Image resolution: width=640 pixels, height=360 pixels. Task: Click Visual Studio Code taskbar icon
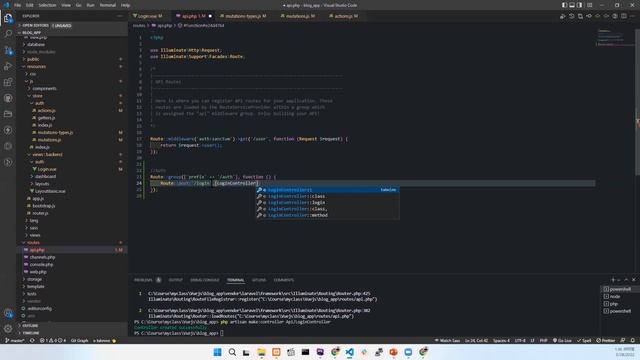coord(350,352)
